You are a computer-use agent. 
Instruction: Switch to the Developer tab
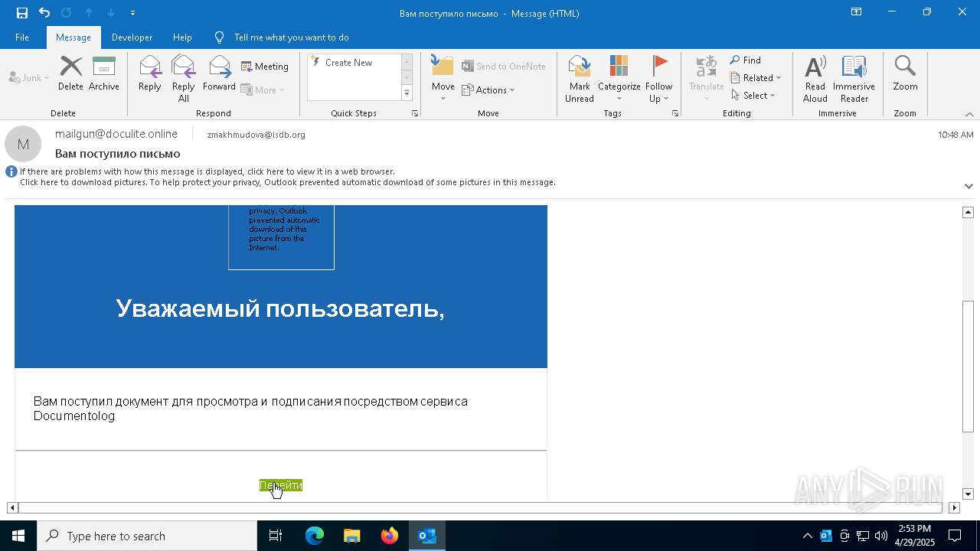132,37
